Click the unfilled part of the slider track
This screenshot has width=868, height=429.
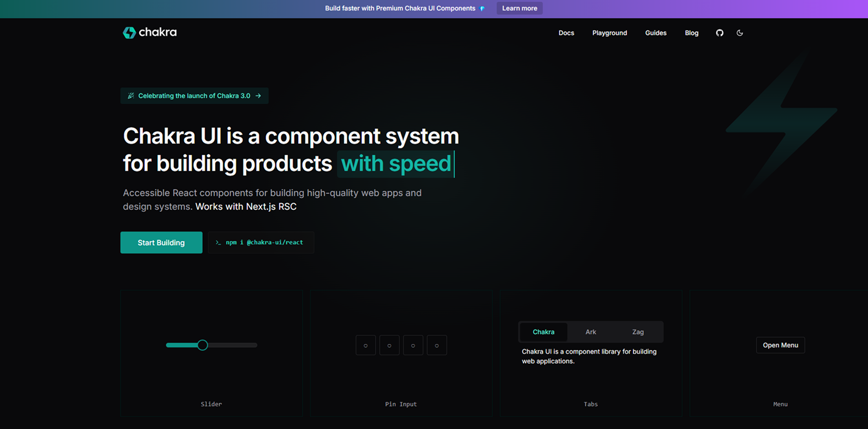pyautogui.click(x=233, y=345)
